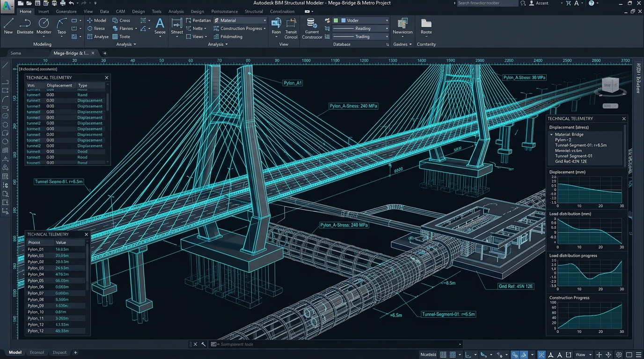Switch to the Dconsol layout tab
The height and width of the screenshot is (359, 644).
[37, 352]
